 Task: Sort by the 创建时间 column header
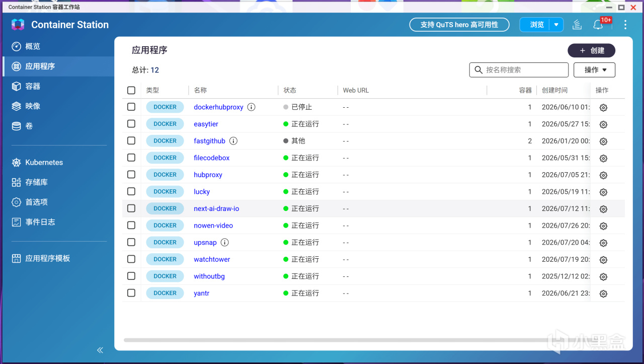click(554, 90)
